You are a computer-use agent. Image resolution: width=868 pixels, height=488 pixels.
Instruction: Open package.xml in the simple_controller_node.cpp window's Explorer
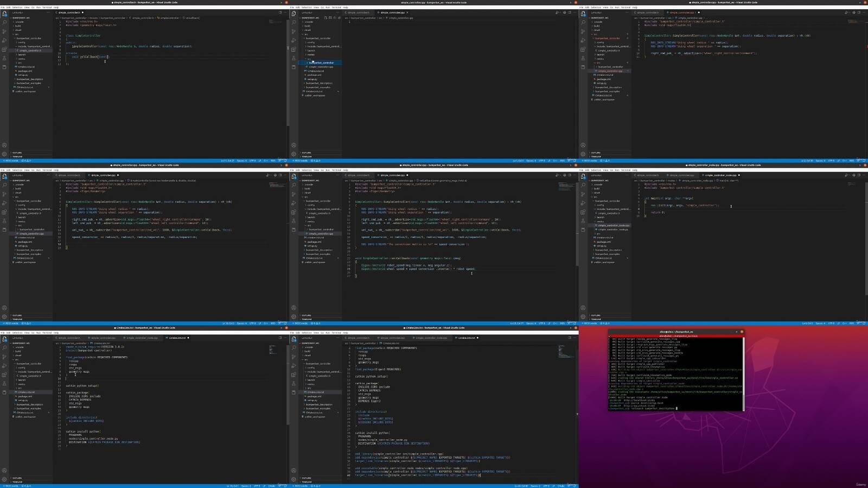pos(604,242)
